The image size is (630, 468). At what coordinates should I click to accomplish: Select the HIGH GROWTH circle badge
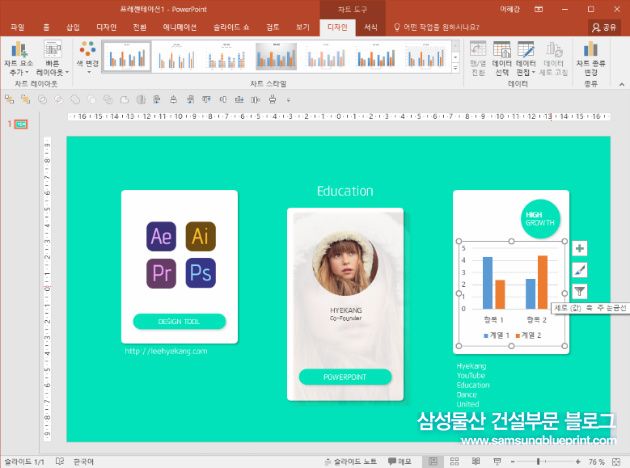(x=540, y=219)
